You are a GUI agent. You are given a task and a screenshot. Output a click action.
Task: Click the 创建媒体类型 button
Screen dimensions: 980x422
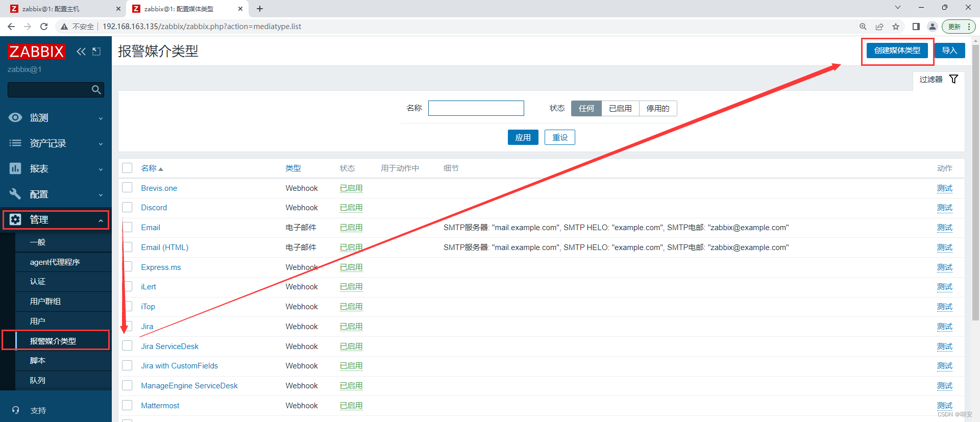coord(897,51)
